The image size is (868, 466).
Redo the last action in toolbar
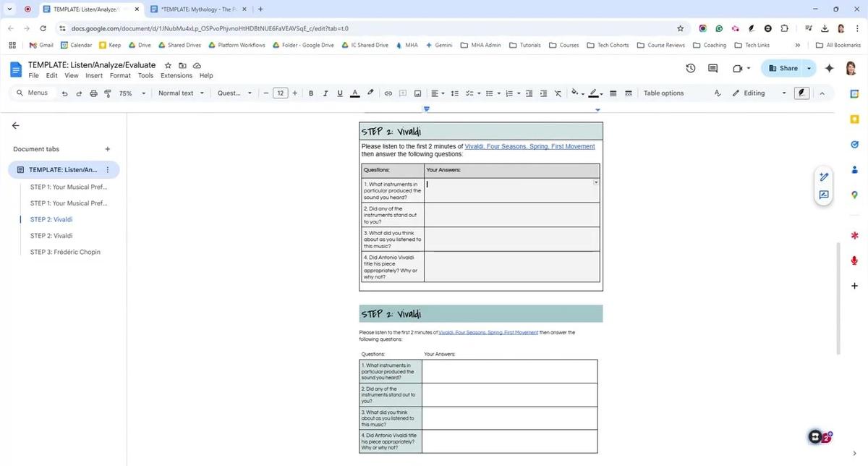(79, 93)
